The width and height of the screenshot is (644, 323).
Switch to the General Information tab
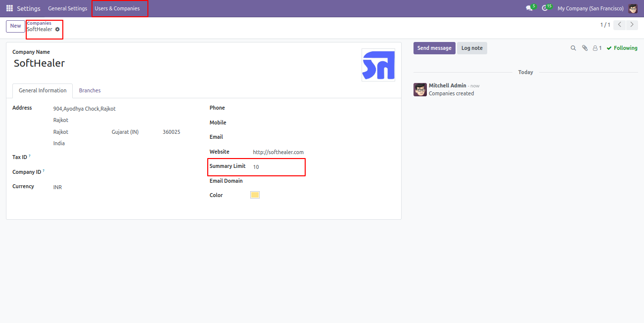tap(43, 91)
